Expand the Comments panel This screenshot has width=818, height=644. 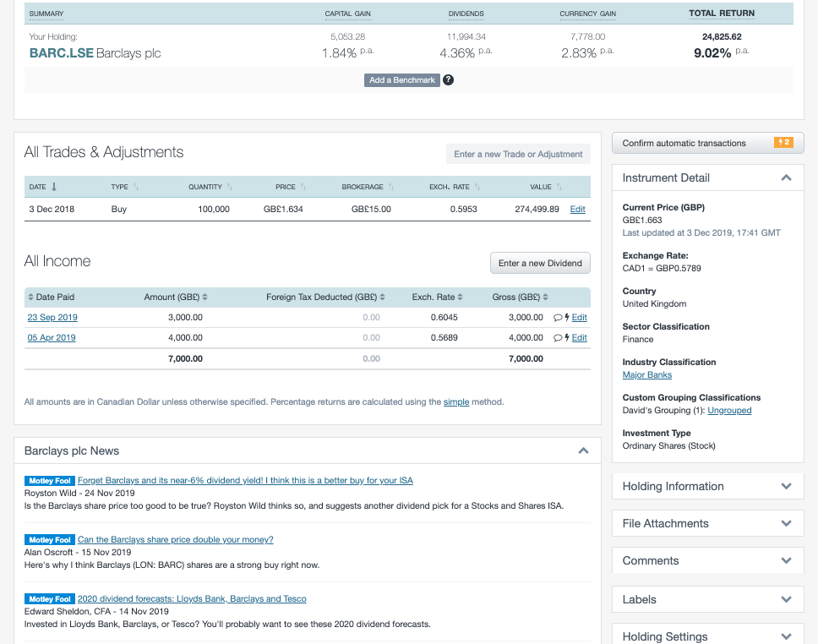click(785, 560)
